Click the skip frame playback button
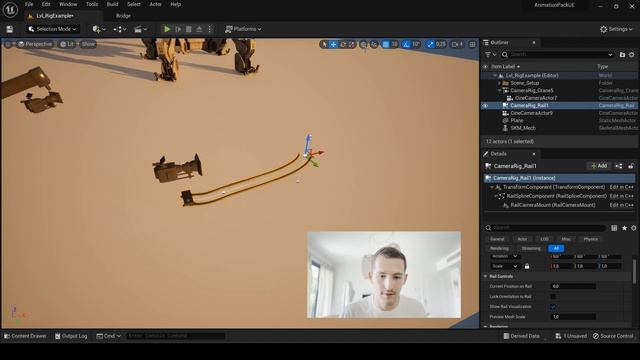This screenshot has width=640, height=360. click(178, 29)
